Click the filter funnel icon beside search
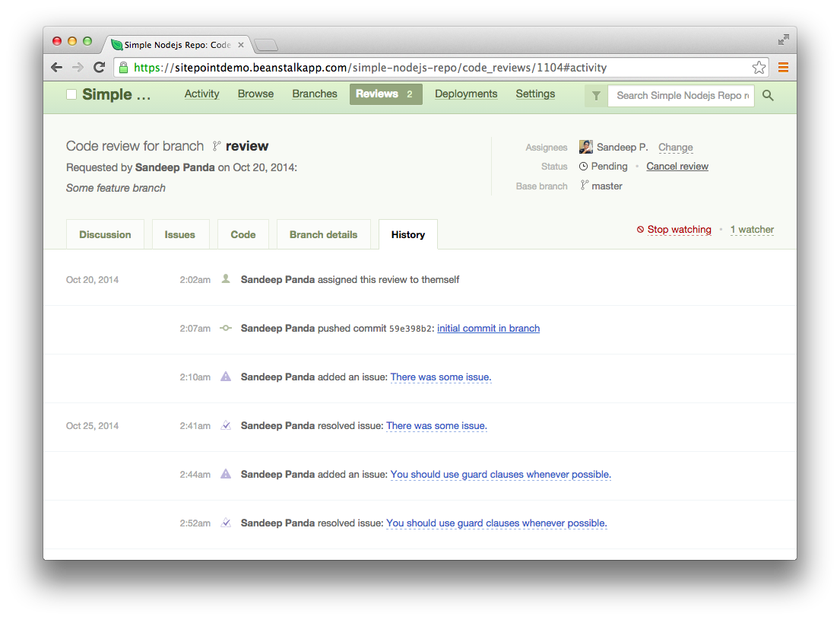Viewport: 840px width, 620px height. [596, 96]
